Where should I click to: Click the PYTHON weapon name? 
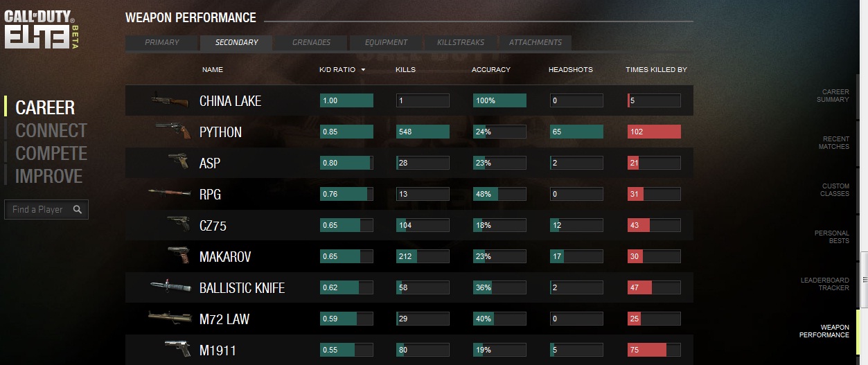coord(220,132)
